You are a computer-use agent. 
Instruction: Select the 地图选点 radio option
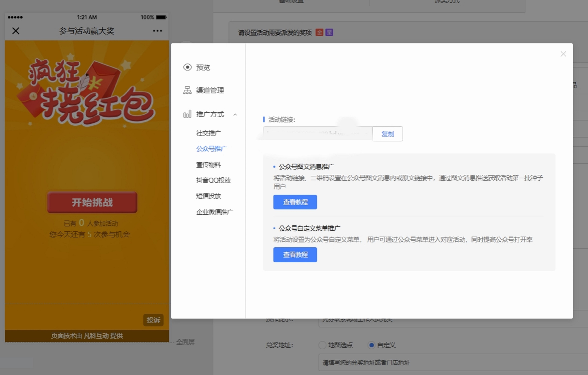tap(322, 345)
